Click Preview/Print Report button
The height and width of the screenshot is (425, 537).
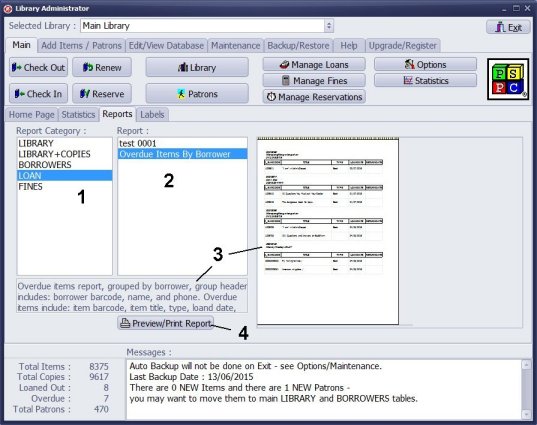pyautogui.click(x=166, y=323)
